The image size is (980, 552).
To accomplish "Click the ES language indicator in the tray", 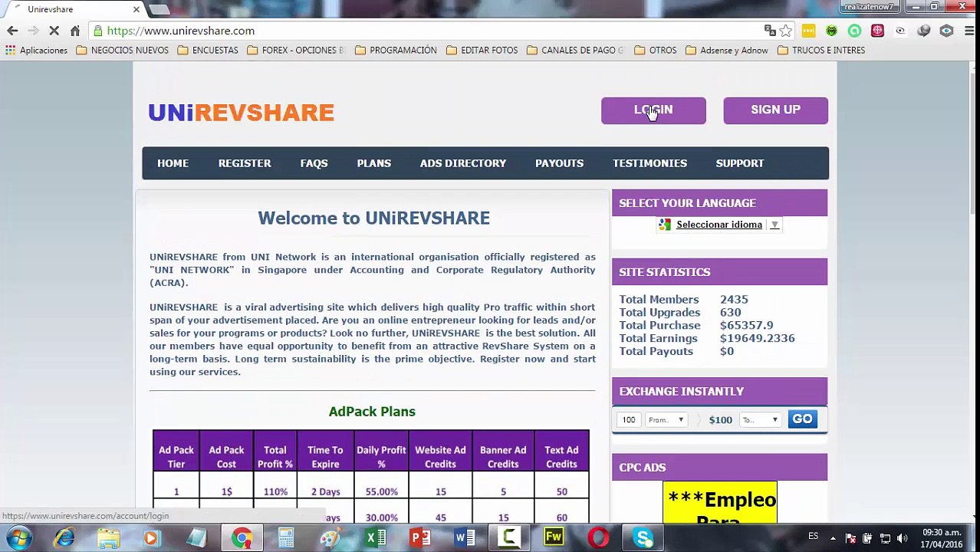I will [813, 537].
